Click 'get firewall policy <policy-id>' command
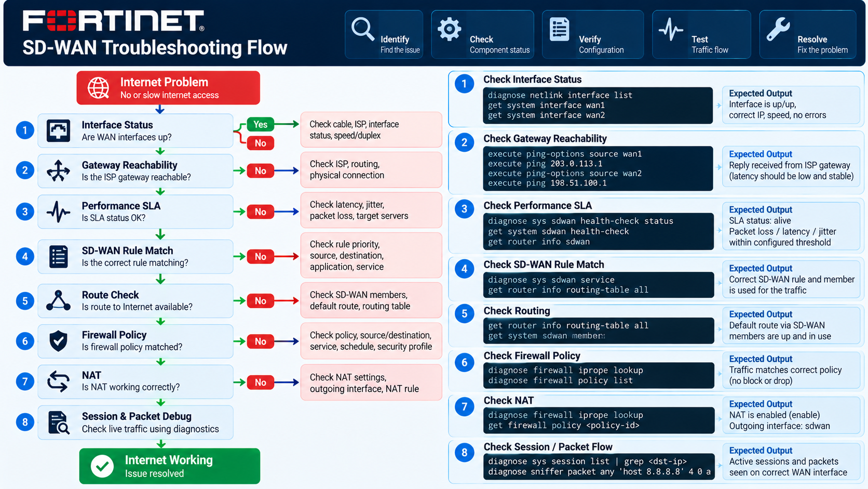Screen dimensions: 868x489 point(564,425)
